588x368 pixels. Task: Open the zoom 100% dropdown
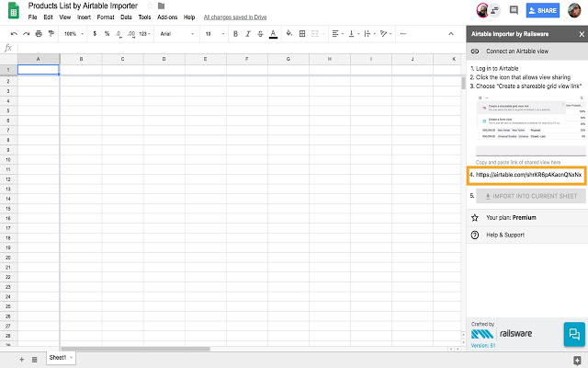pos(73,34)
